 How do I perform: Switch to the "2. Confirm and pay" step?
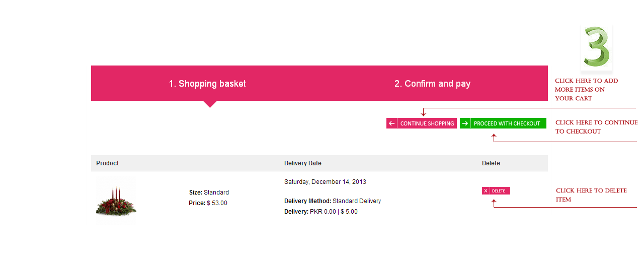coord(432,84)
